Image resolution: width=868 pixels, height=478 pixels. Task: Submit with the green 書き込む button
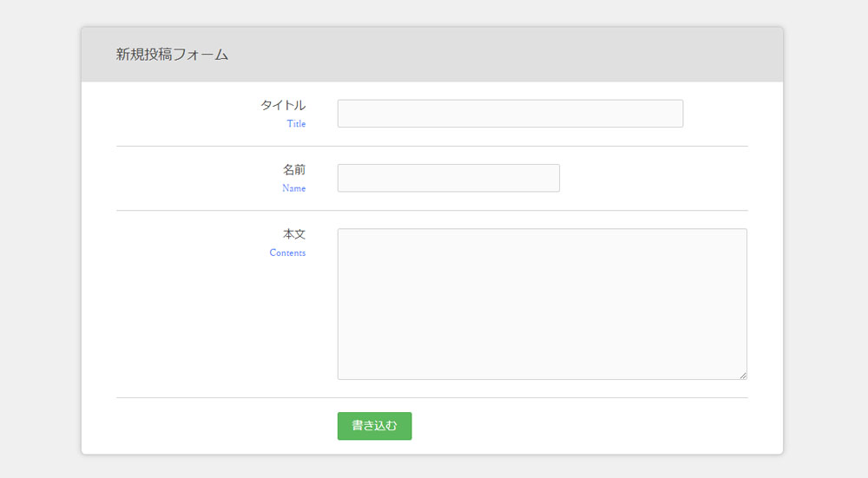point(374,426)
